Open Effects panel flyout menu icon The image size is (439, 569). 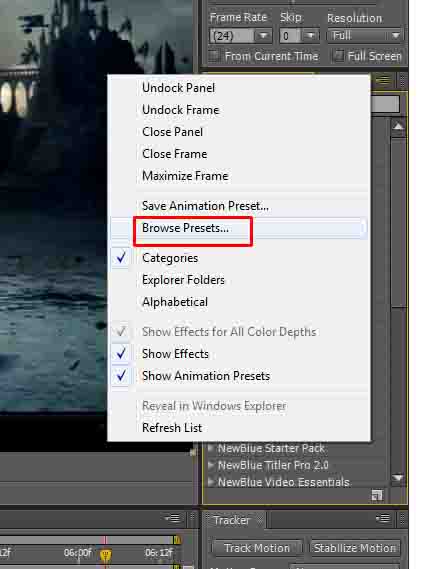[384, 80]
